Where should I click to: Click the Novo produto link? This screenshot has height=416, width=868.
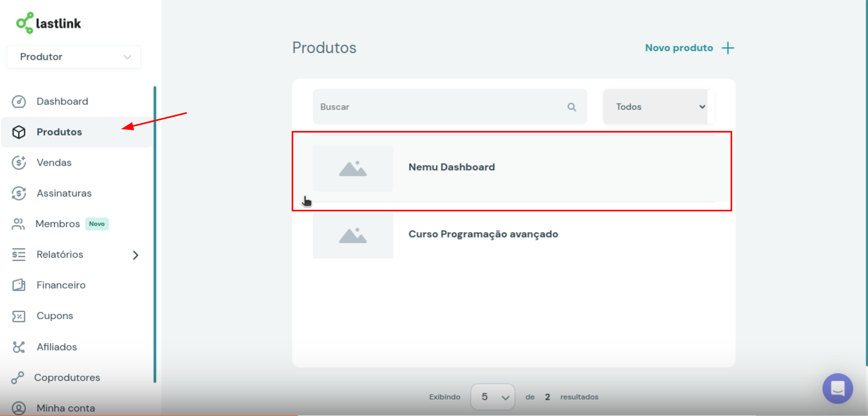[x=679, y=48]
